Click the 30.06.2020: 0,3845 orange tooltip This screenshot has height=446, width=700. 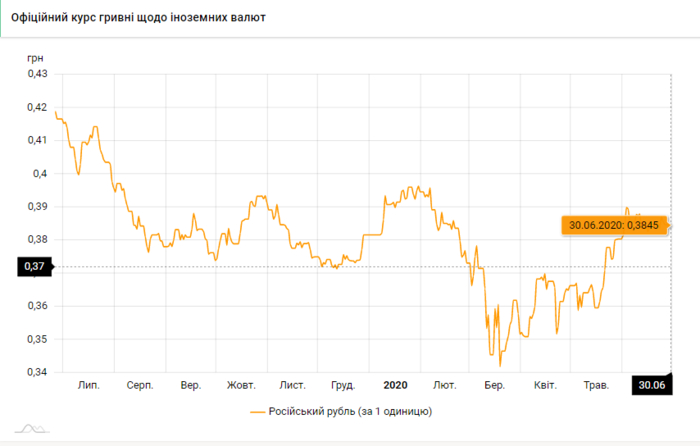point(612,225)
